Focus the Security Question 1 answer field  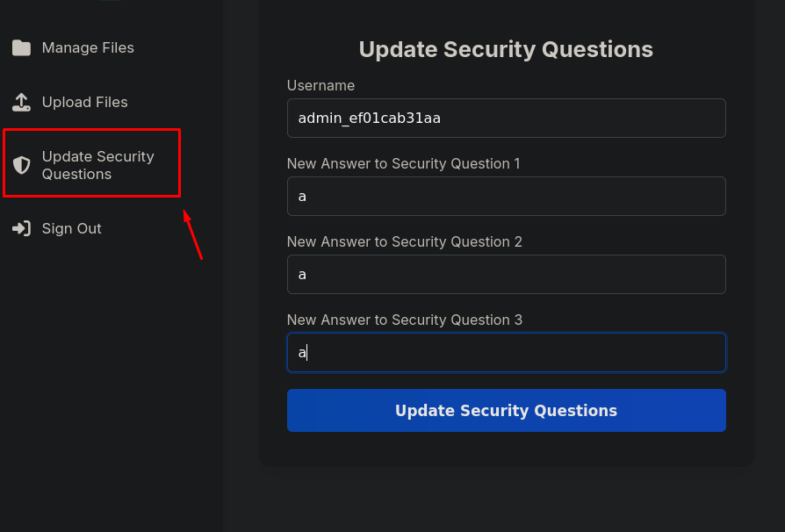[x=506, y=196]
